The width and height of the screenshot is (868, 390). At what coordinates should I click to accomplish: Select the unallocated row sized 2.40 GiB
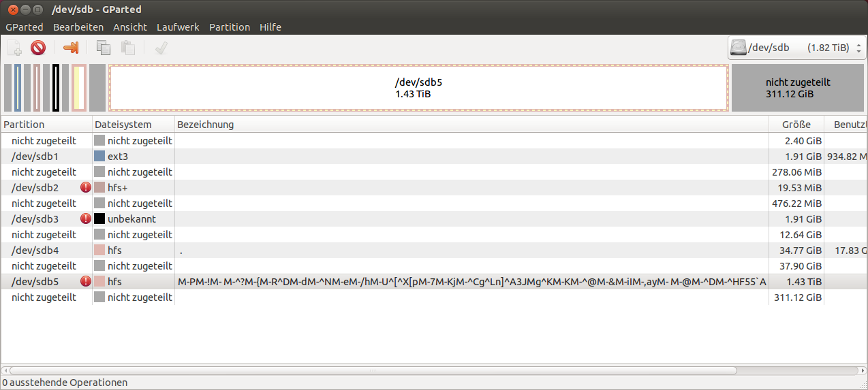[x=434, y=141]
